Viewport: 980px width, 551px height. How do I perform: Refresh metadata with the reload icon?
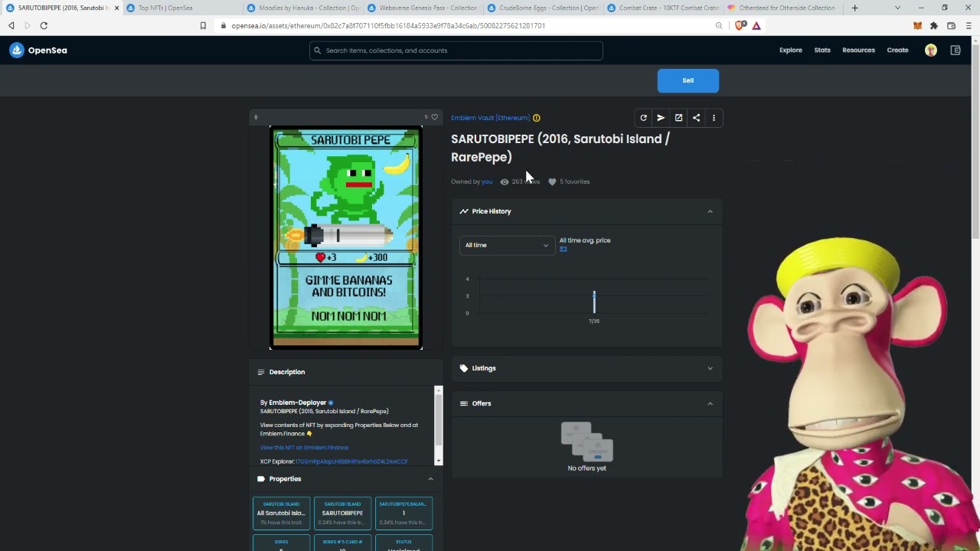point(643,118)
